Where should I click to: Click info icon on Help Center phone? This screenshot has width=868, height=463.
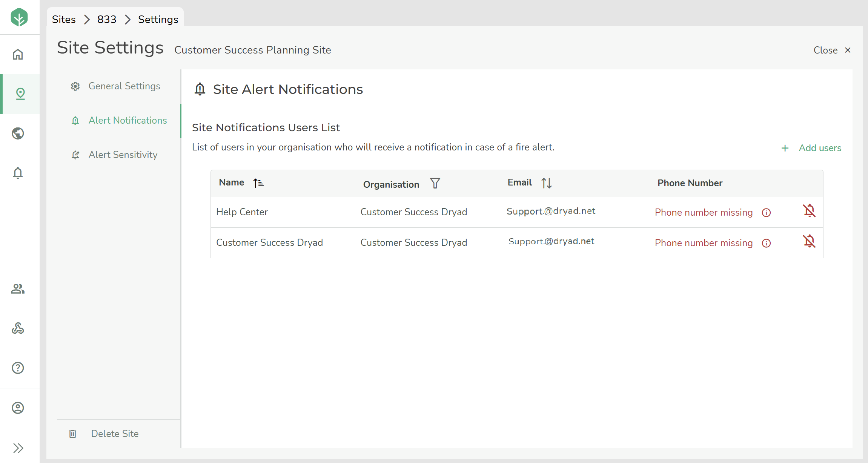(766, 213)
